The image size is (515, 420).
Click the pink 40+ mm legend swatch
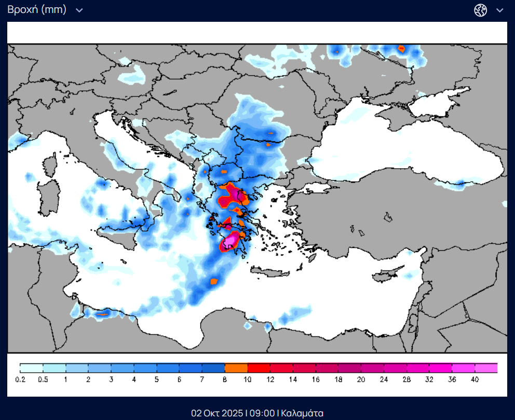[x=486, y=368]
